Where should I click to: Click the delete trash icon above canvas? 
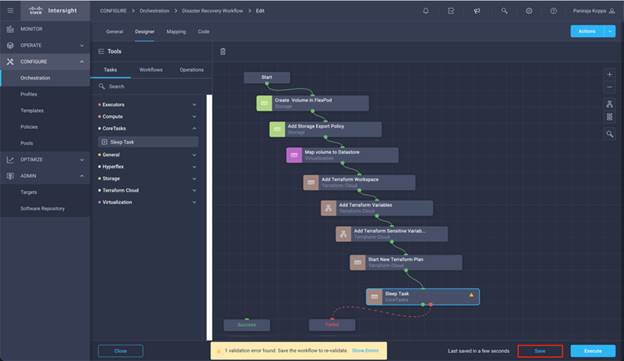tap(223, 51)
